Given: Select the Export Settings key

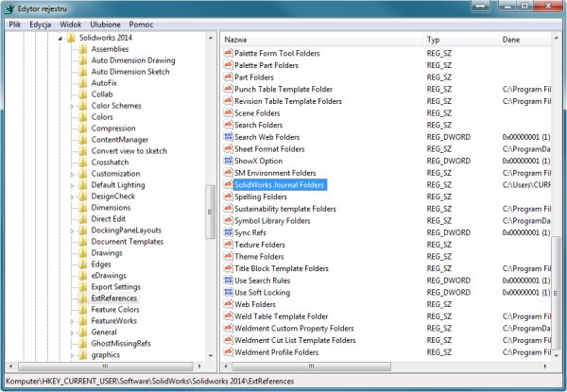Looking at the screenshot, I should click(115, 287).
